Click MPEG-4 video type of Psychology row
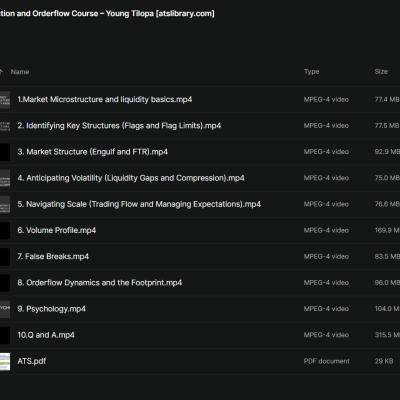400x400 pixels. tap(326, 309)
